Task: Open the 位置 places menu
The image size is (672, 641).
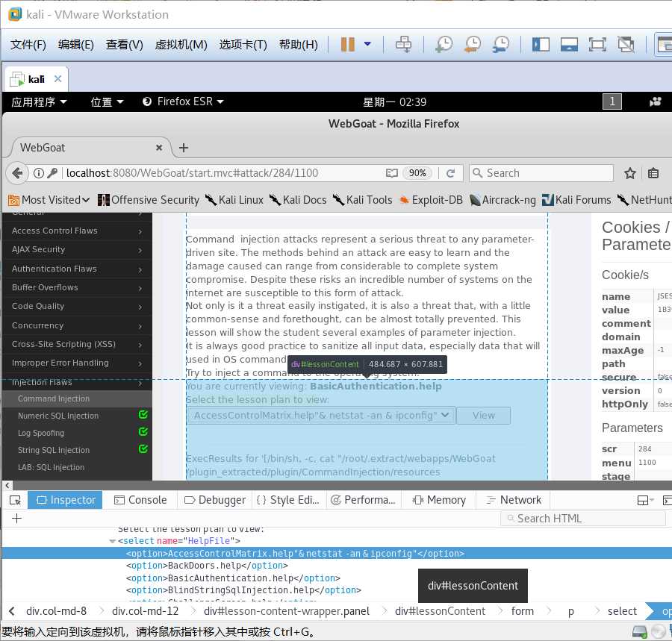Action: (x=107, y=102)
